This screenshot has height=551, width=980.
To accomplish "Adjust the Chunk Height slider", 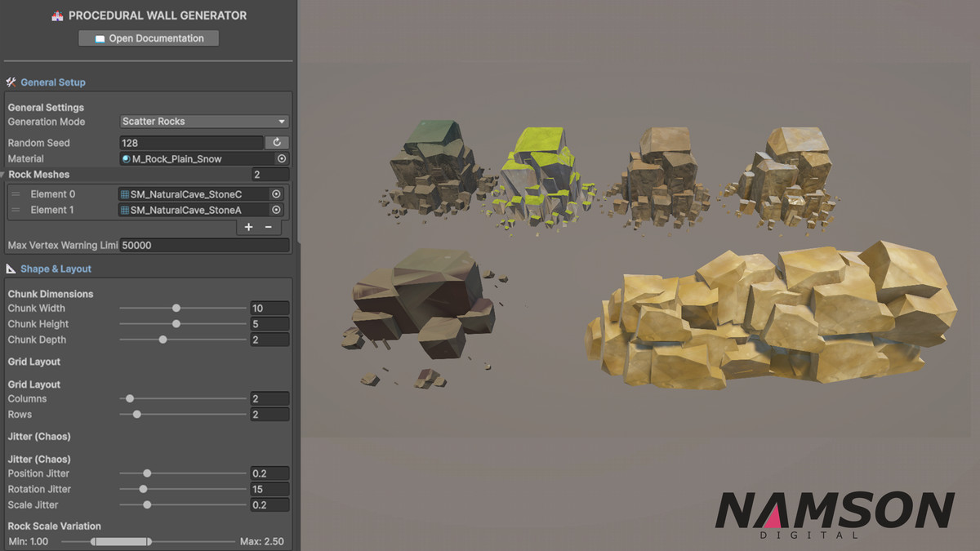I will pos(183,324).
